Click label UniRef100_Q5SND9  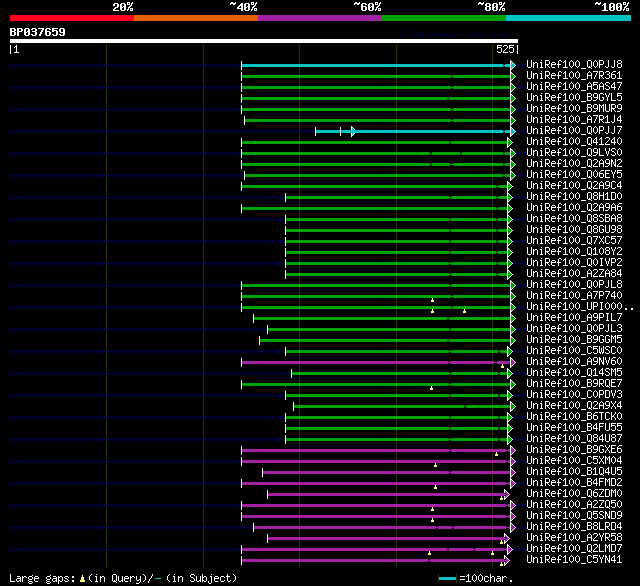pos(574,516)
